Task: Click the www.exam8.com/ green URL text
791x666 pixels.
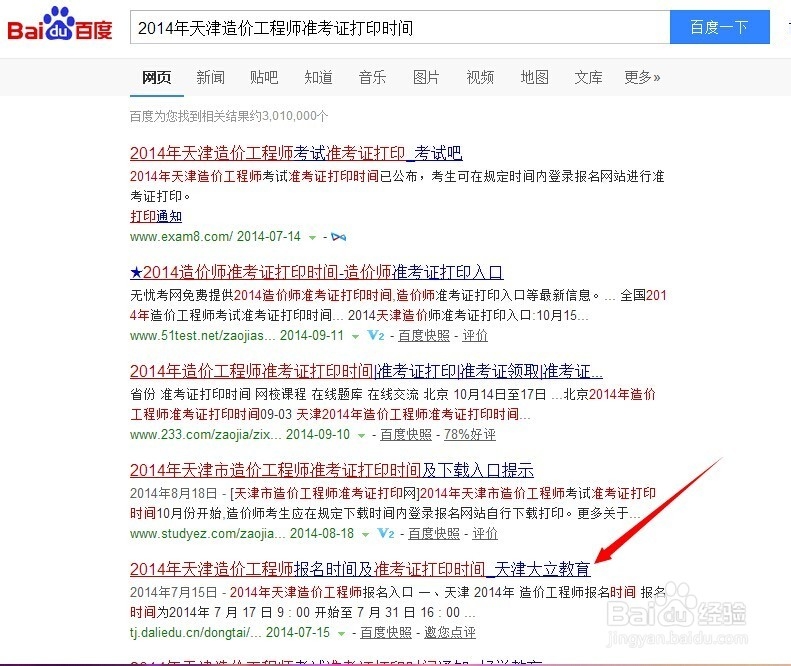Action: click(x=181, y=237)
